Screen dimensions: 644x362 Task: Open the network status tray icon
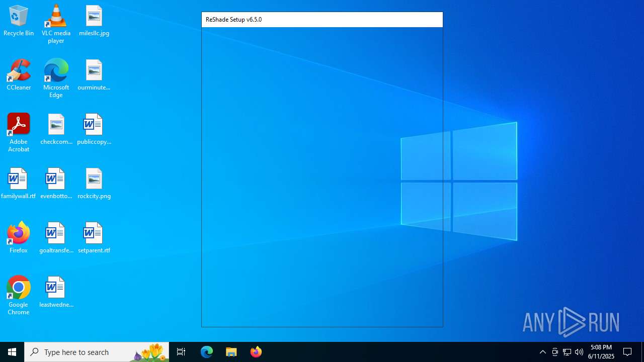(x=567, y=352)
